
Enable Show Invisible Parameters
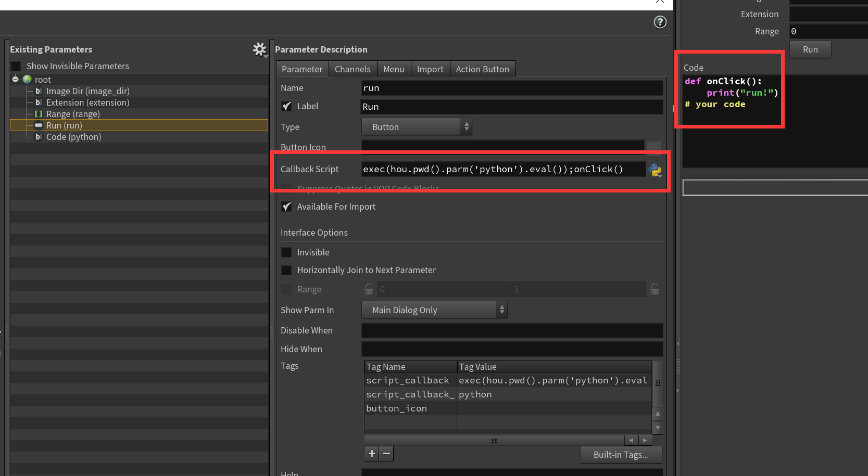tap(16, 66)
